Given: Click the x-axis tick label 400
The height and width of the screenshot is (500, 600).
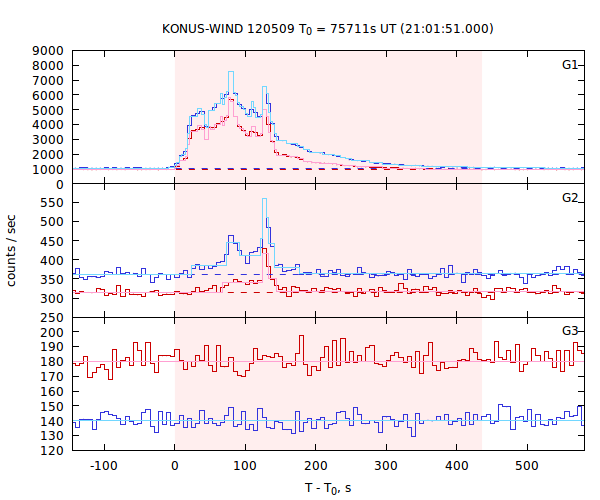Looking at the screenshot, I should [x=457, y=466].
